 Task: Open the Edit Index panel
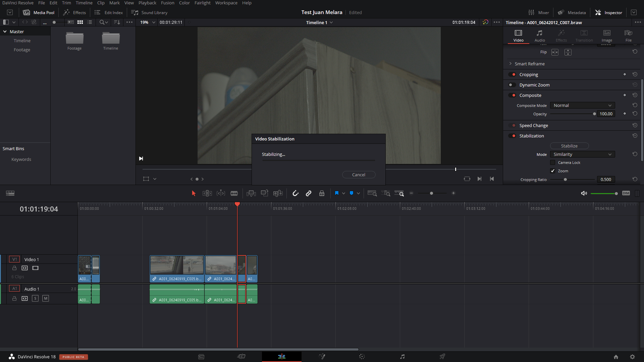pyautogui.click(x=109, y=12)
